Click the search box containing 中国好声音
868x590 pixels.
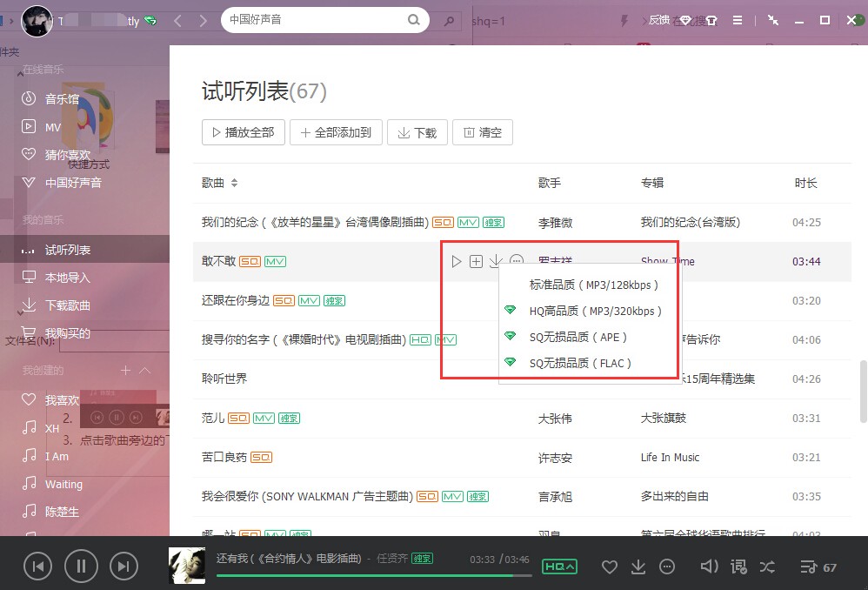322,19
